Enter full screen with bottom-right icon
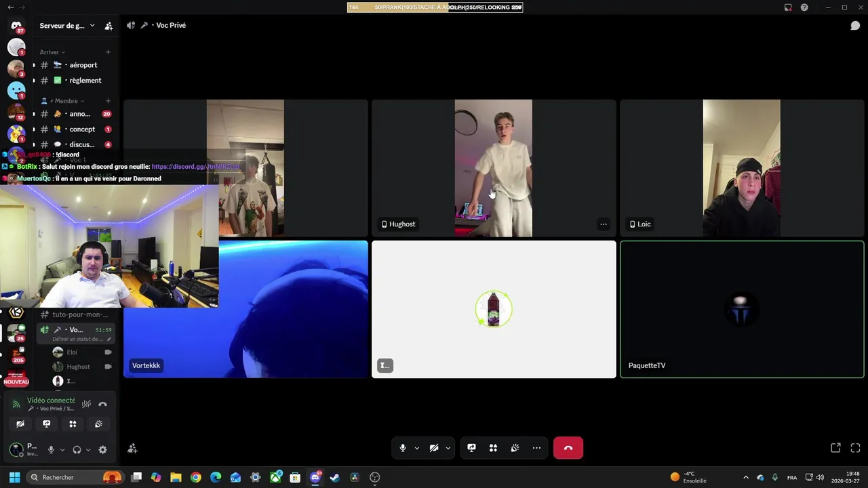This screenshot has height=488, width=868. (x=855, y=448)
